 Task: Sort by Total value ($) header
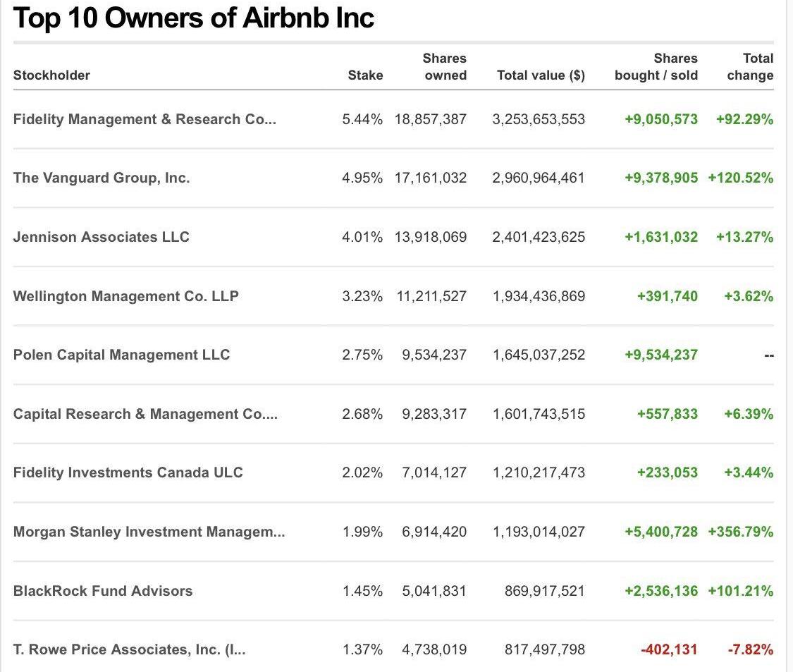pos(541,75)
